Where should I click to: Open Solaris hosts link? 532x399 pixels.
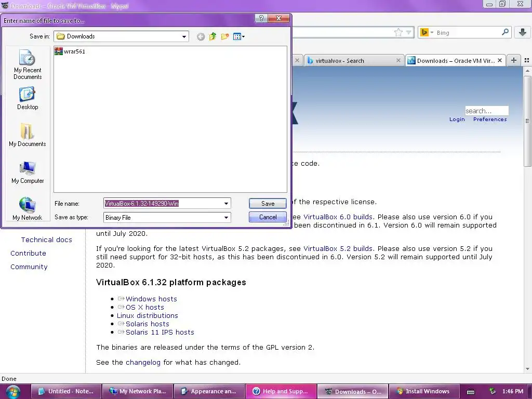[x=147, y=324]
